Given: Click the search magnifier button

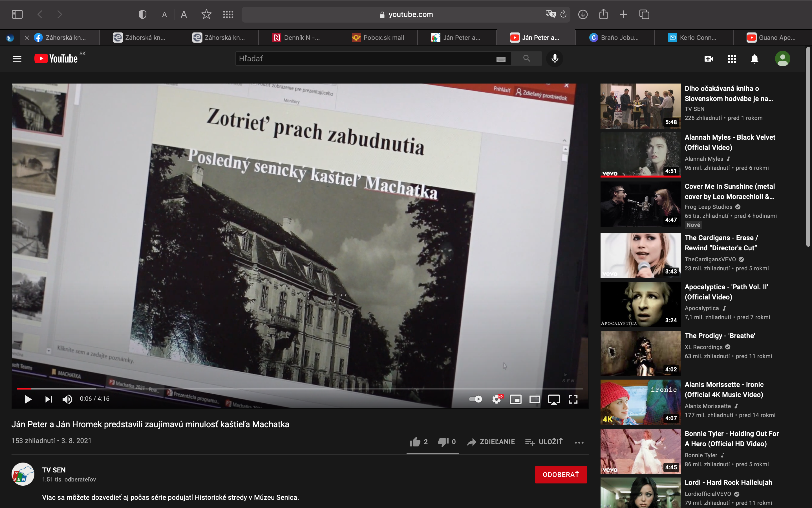Looking at the screenshot, I should pyautogui.click(x=526, y=58).
